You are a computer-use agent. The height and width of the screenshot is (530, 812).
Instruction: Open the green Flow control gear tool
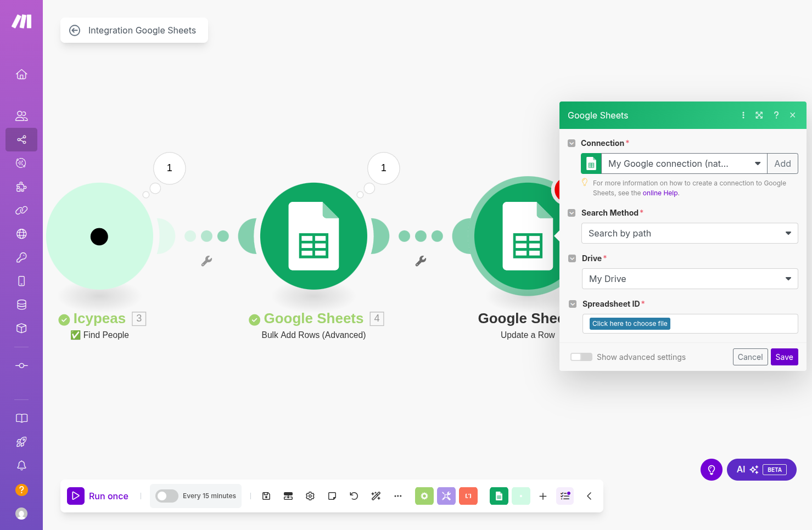(424, 496)
